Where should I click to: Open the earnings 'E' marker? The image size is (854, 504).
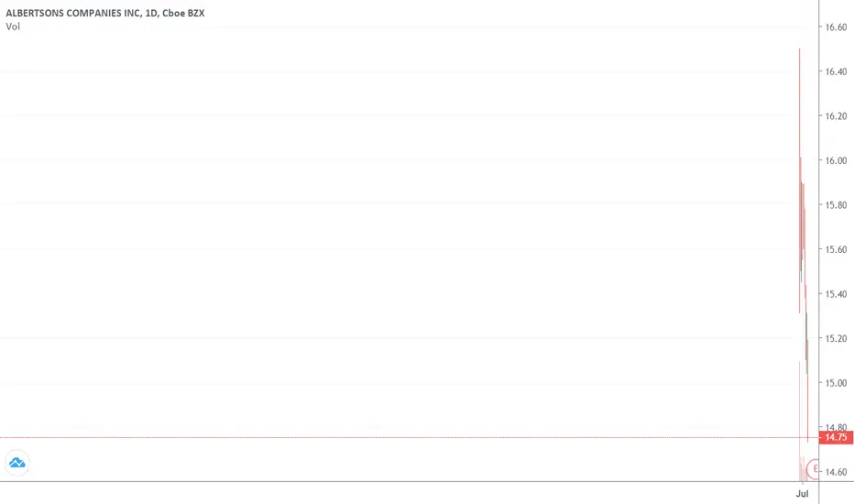[813, 468]
